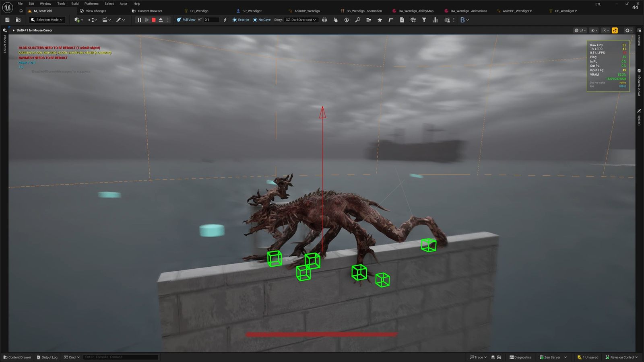
Task: Stop the running play session
Action: coord(153,20)
